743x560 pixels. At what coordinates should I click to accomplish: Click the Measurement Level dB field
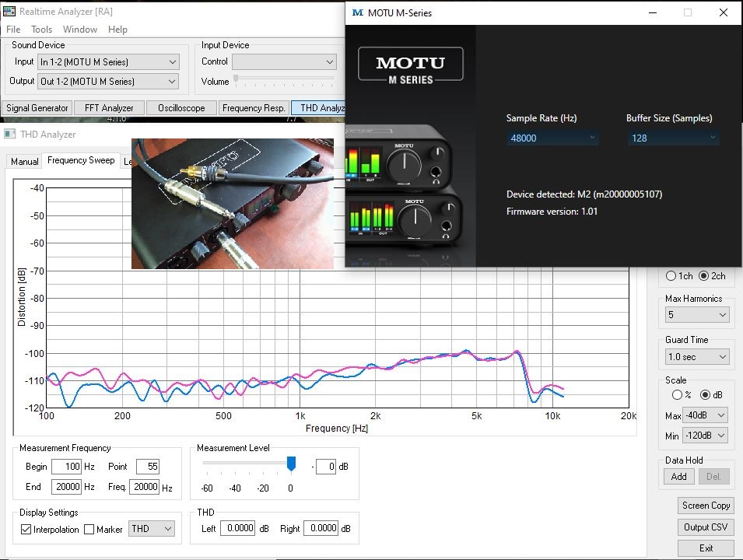pos(325,467)
